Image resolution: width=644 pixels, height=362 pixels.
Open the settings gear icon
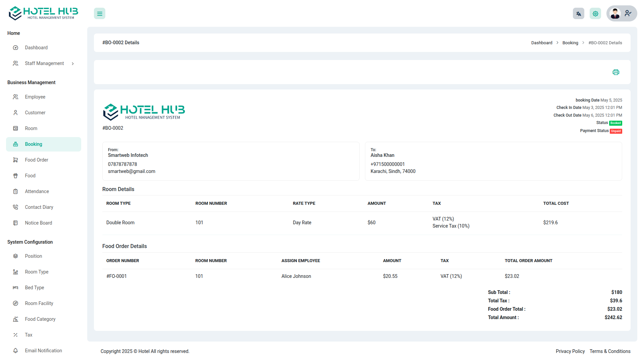pyautogui.click(x=595, y=14)
